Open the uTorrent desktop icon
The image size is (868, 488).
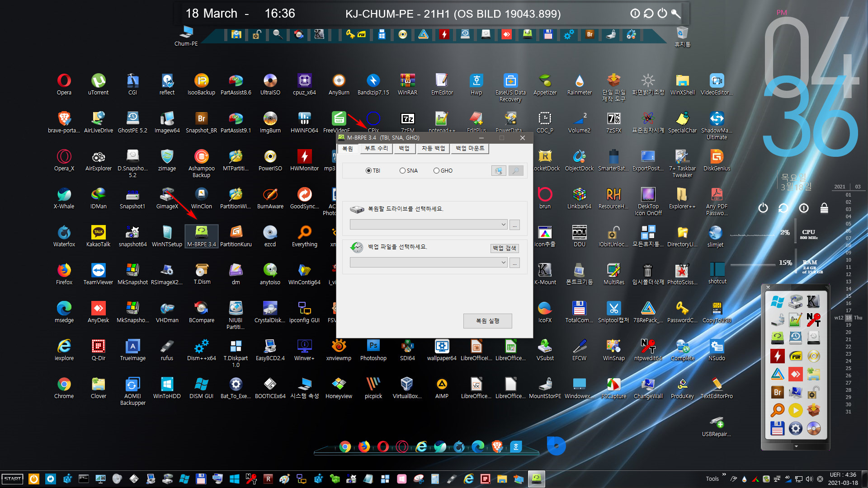(x=99, y=84)
